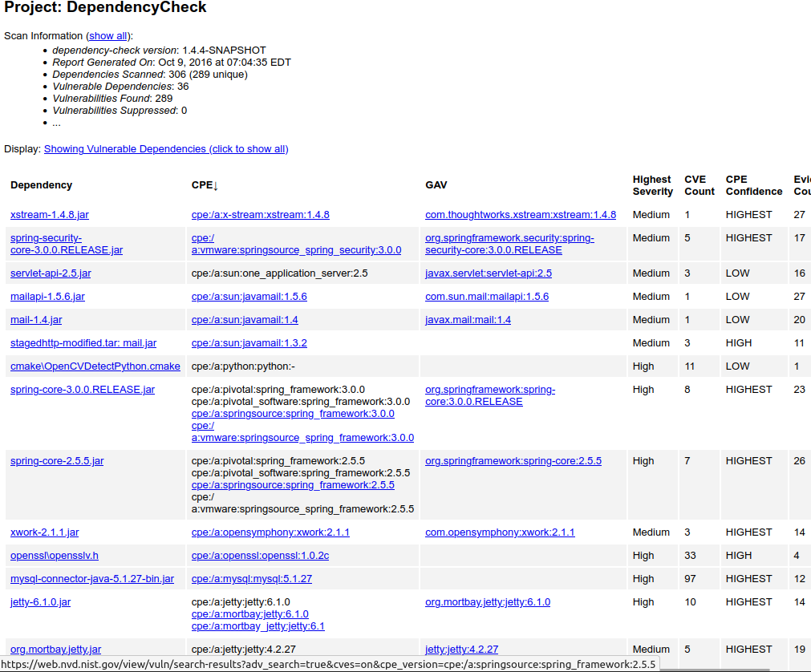The image size is (811, 672).
Task: Open com.thoughtworks.xstream GAV link
Action: [x=520, y=215]
